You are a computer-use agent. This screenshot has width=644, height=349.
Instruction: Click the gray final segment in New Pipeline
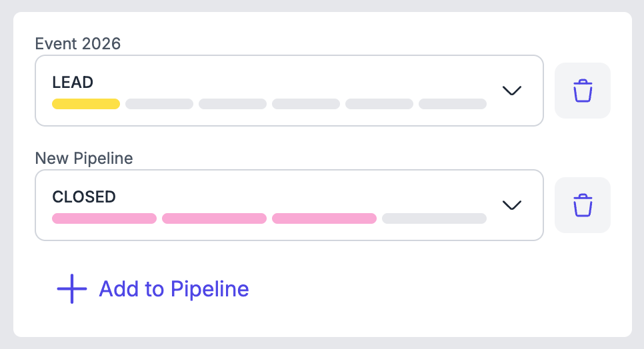point(434,218)
